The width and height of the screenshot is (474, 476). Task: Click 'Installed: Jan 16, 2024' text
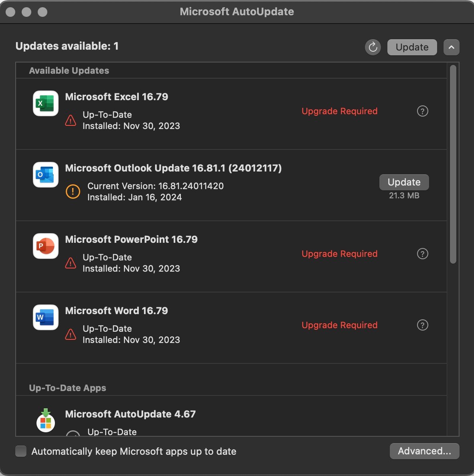coord(135,197)
